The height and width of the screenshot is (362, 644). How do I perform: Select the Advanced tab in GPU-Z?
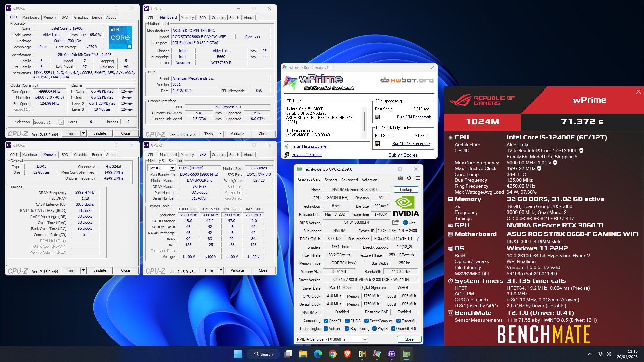click(350, 180)
